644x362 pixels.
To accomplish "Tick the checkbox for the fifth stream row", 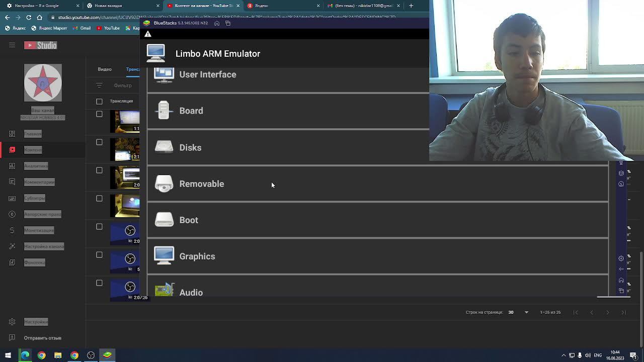I will [99, 227].
